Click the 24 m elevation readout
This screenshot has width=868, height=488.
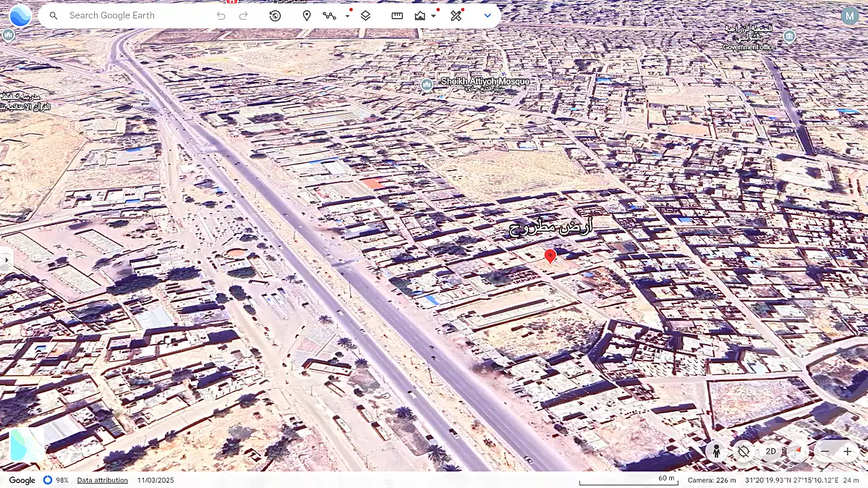pyautogui.click(x=851, y=480)
